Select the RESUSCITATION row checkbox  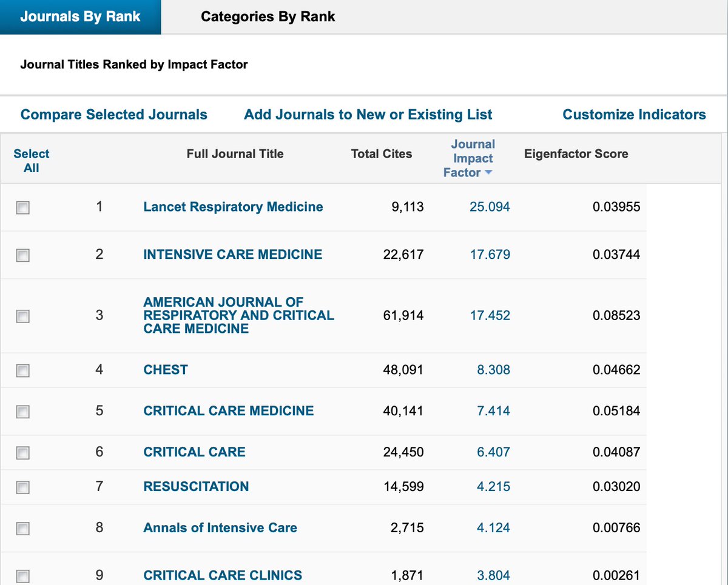pos(22,487)
